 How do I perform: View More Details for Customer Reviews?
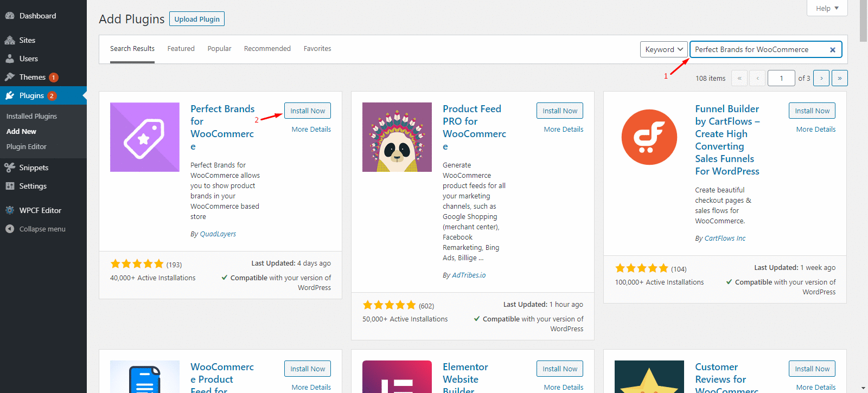(816, 388)
